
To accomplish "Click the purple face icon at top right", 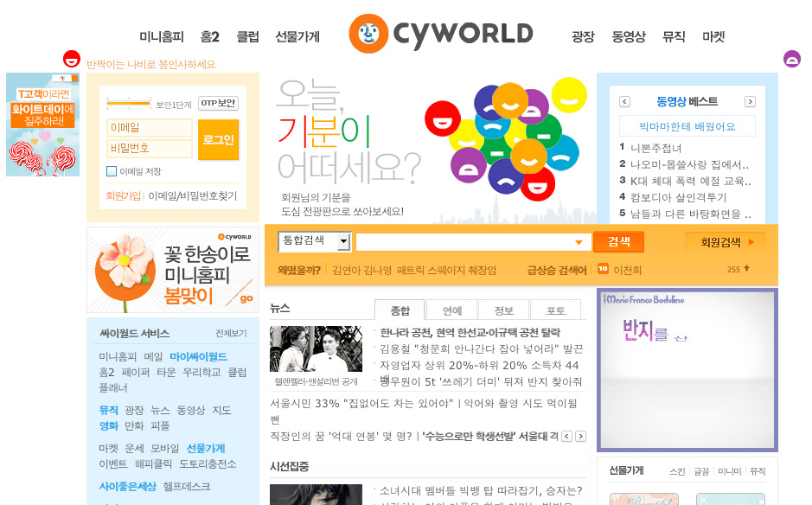I will [x=792, y=59].
